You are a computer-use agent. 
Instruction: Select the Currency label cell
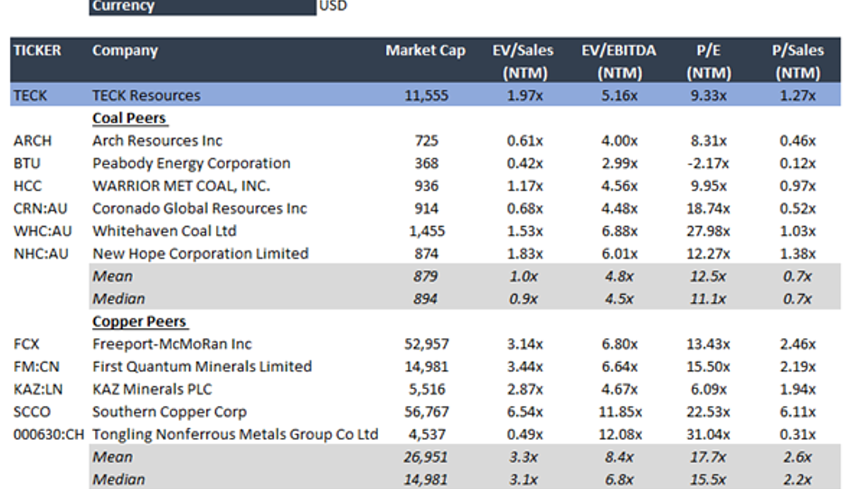(x=202, y=7)
